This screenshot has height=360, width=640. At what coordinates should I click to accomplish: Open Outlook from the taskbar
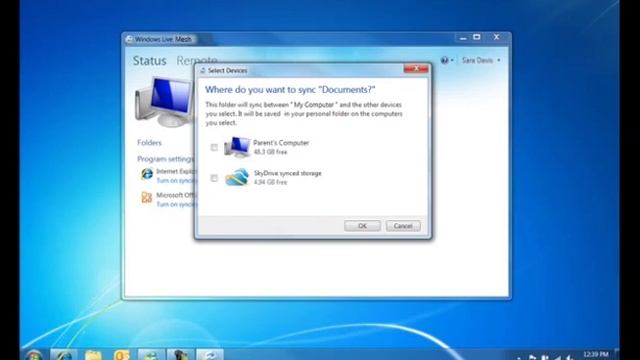122,355
